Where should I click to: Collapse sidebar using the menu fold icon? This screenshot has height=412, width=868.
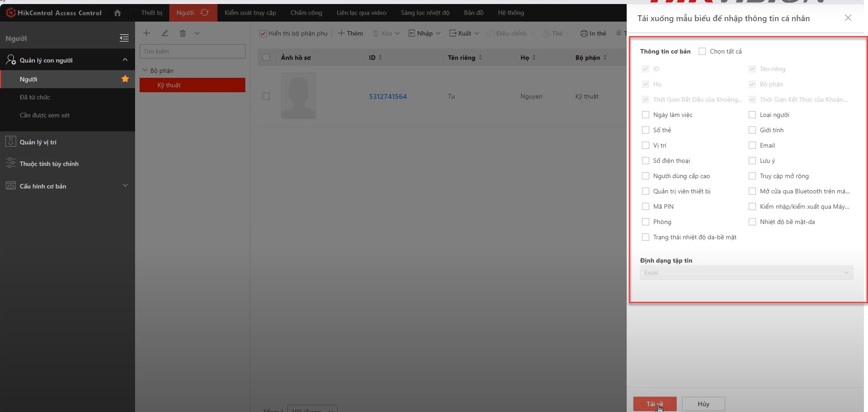tap(124, 38)
